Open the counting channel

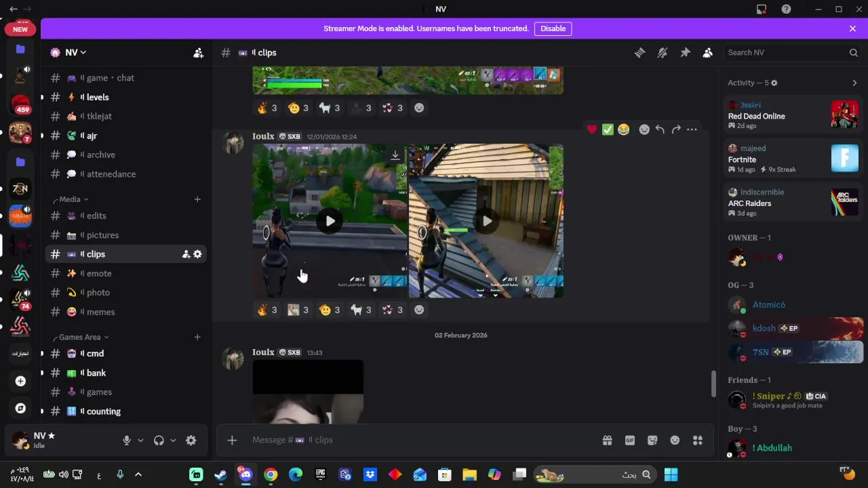click(125, 411)
